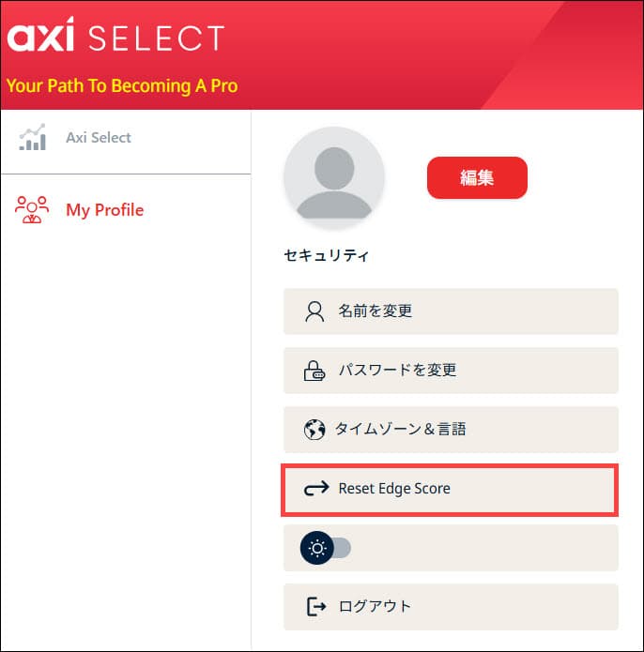Click the globe icon beside タイムゾーン＆言語
The width and height of the screenshot is (644, 652).
click(314, 430)
